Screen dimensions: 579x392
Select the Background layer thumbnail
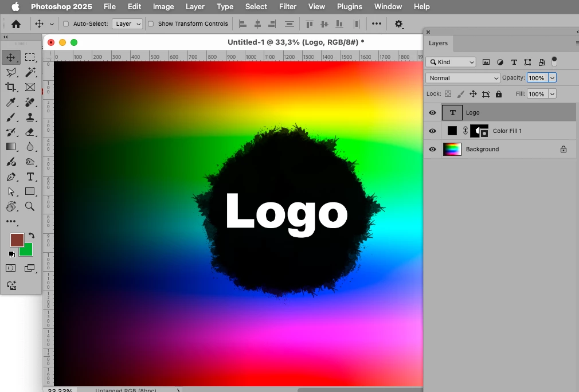point(452,149)
